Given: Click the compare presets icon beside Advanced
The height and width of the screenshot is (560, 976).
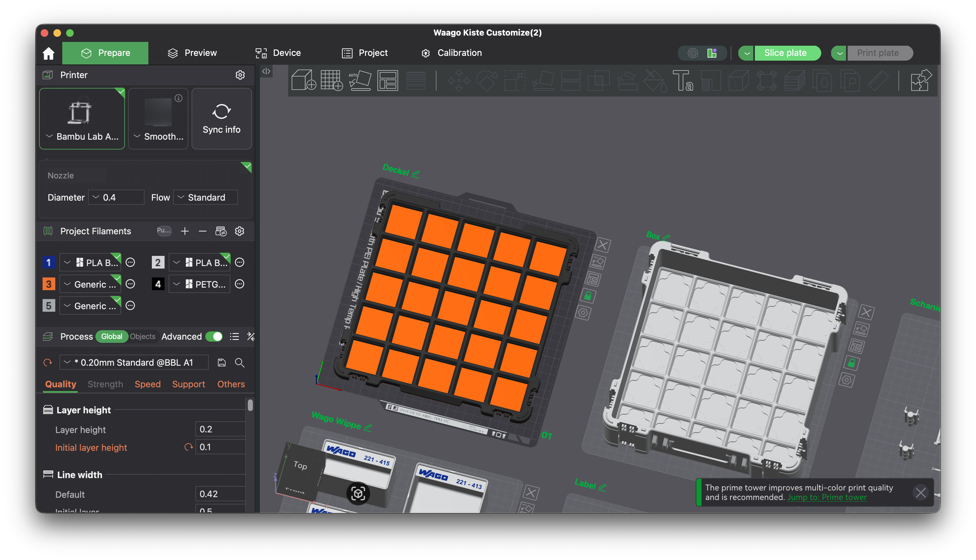Looking at the screenshot, I should tap(251, 337).
